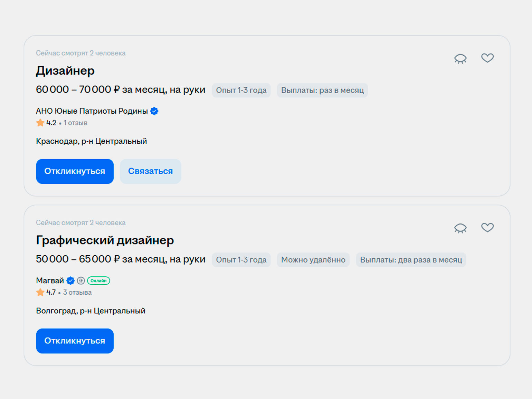Open the Графический дизайнер vacancy title
Image resolution: width=532 pixels, height=399 pixels.
click(105, 240)
